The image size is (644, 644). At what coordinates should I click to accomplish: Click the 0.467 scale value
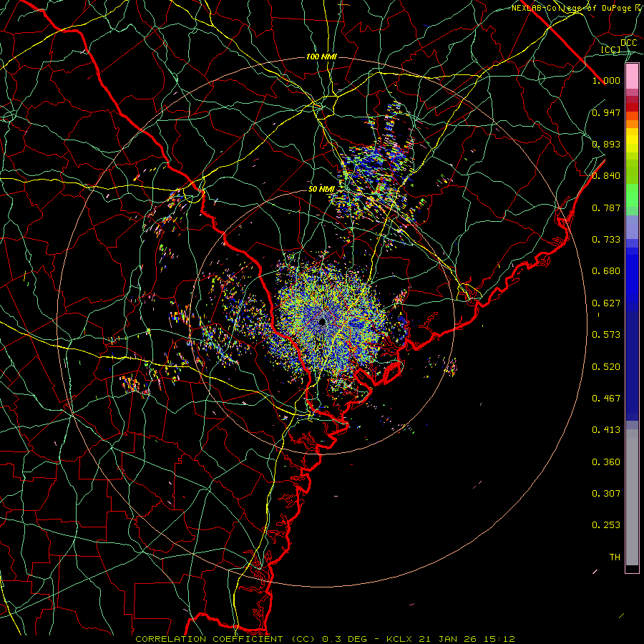click(x=606, y=399)
